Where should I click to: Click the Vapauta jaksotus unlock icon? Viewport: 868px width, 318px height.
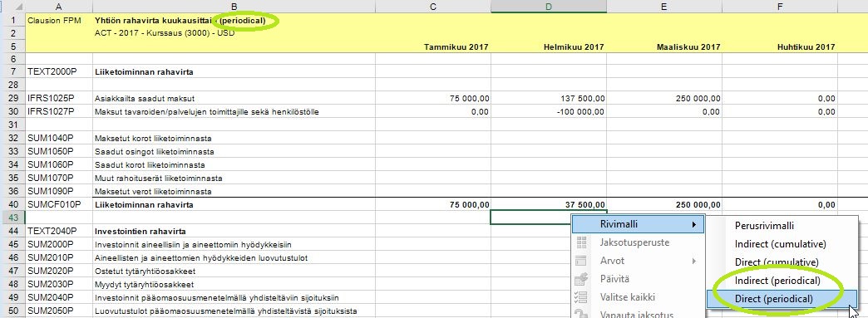point(581,314)
